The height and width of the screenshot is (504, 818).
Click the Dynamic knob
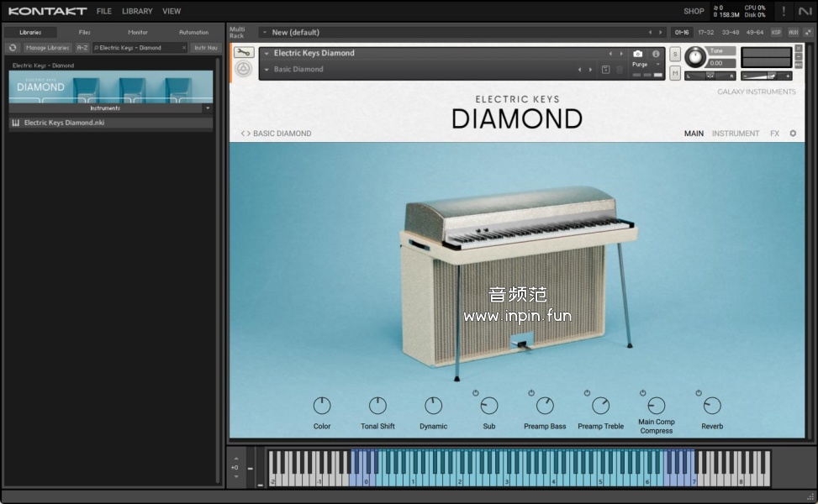point(434,406)
